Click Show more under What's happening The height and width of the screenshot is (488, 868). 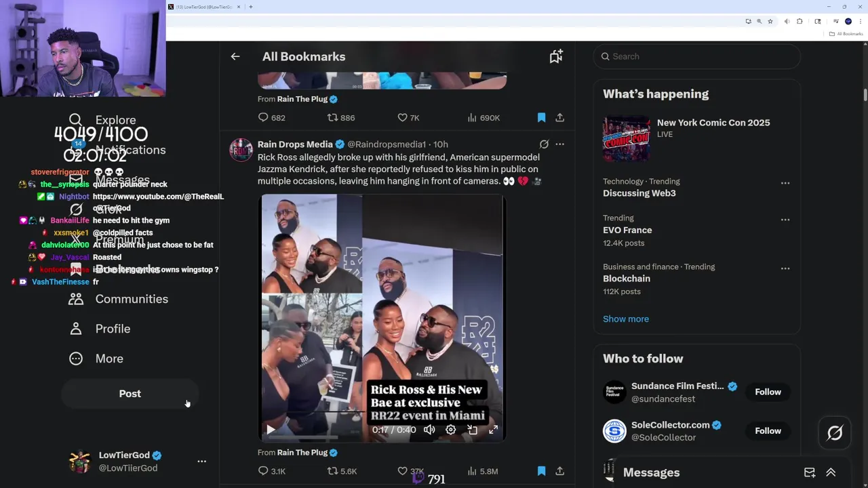click(x=626, y=319)
